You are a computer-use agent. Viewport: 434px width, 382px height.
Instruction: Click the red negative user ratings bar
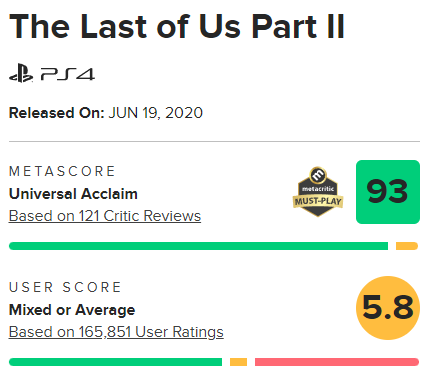pos(337,362)
